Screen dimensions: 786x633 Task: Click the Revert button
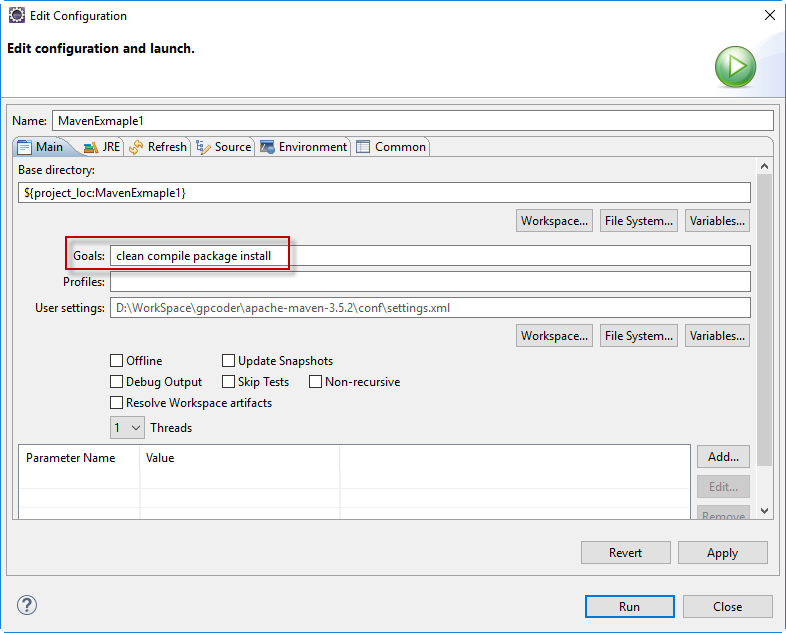626,552
